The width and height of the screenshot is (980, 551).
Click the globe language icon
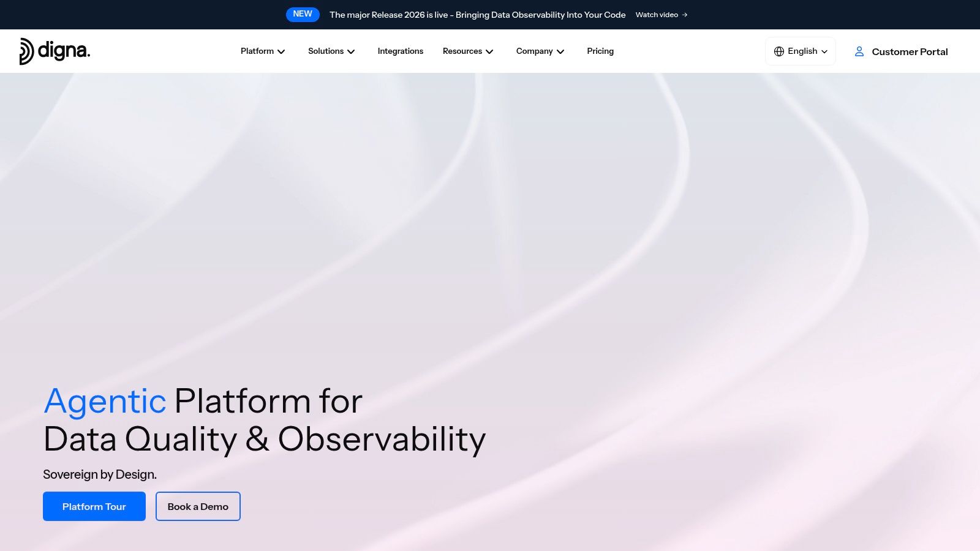coord(779,51)
